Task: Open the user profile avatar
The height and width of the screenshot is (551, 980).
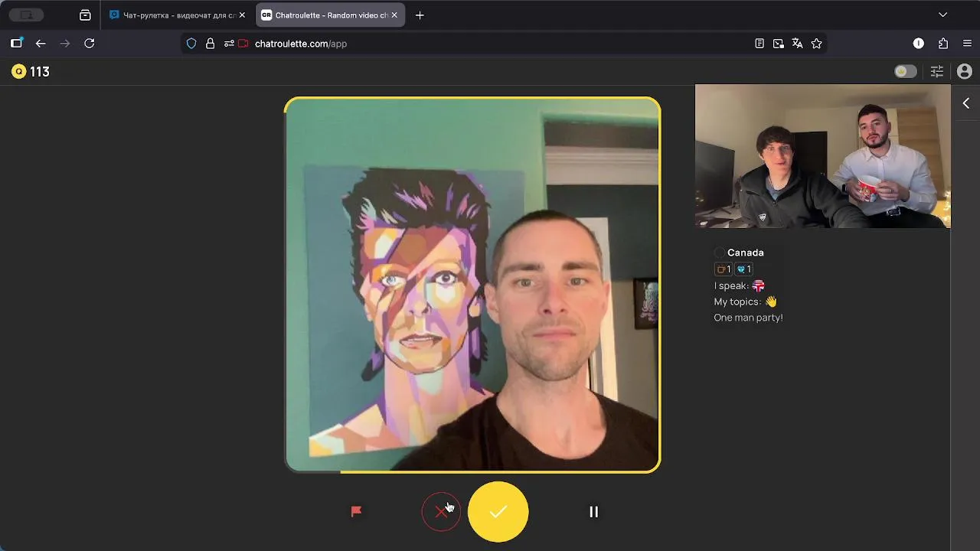Action: click(x=965, y=71)
